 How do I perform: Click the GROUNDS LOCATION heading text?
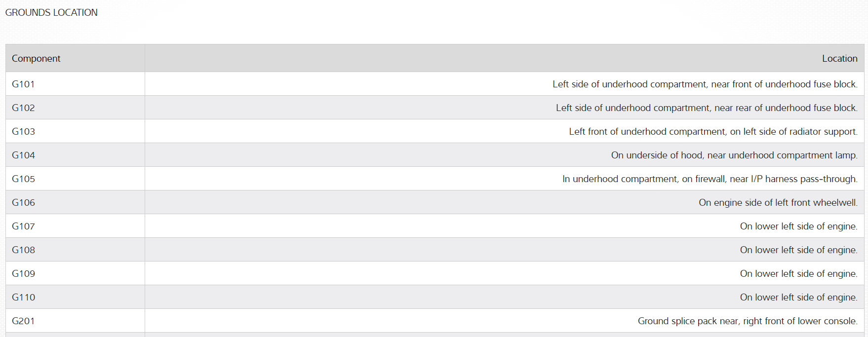click(x=51, y=12)
